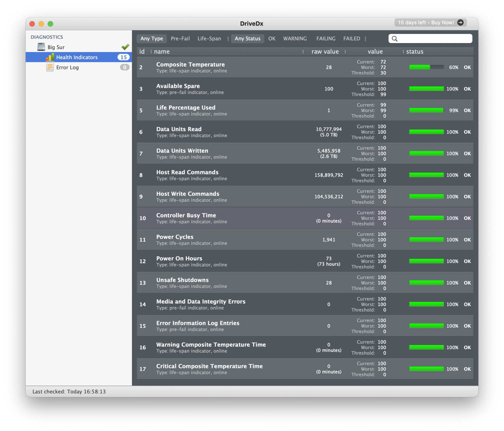Click into the search field
Image resolution: width=504 pixels, height=431 pixels.
pyautogui.click(x=430, y=39)
